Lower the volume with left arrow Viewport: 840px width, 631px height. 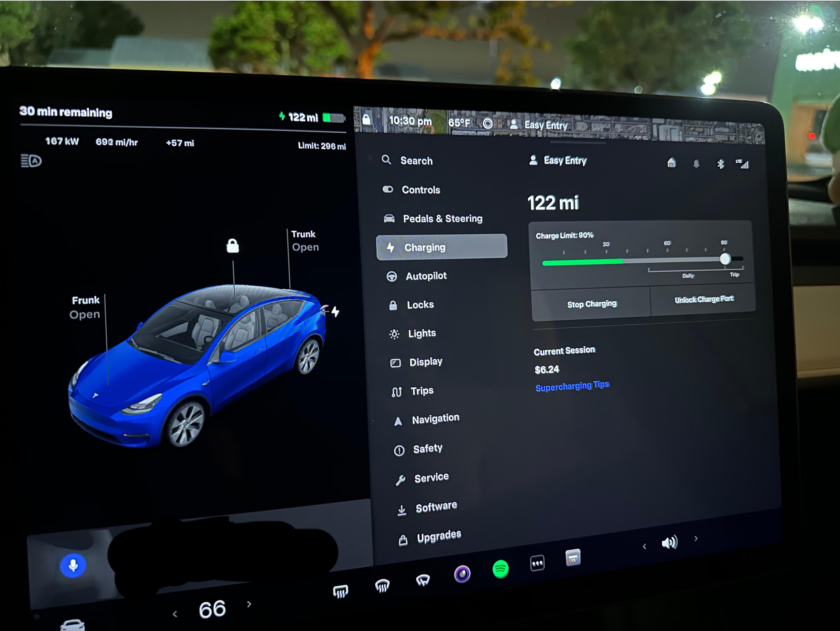644,546
